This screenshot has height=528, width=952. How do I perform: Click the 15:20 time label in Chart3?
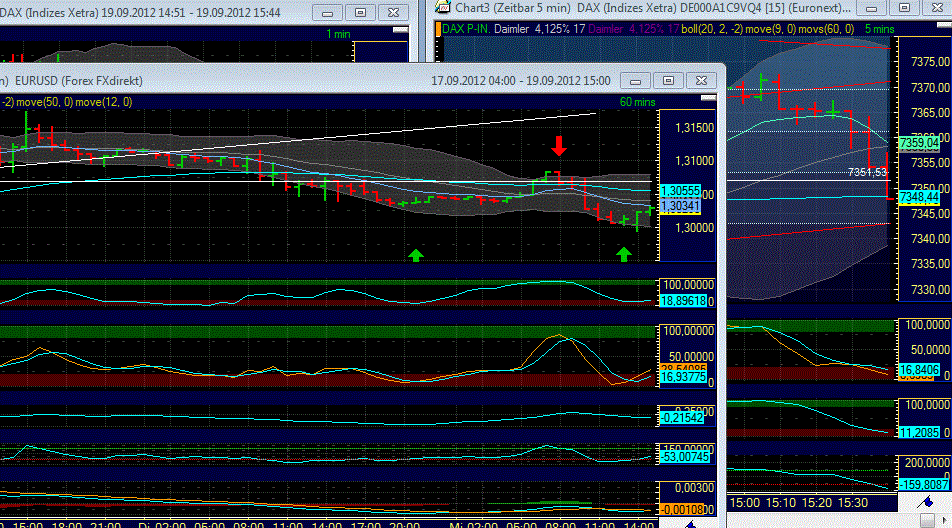tap(817, 503)
